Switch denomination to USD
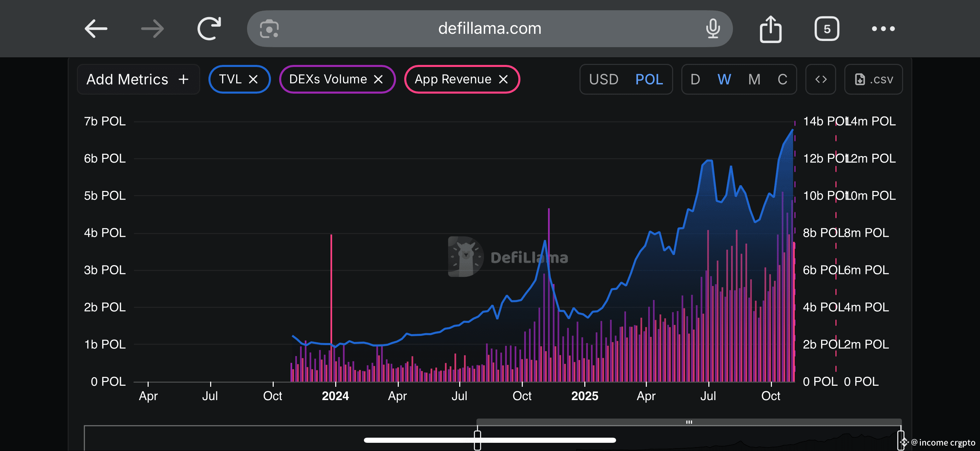 point(603,79)
